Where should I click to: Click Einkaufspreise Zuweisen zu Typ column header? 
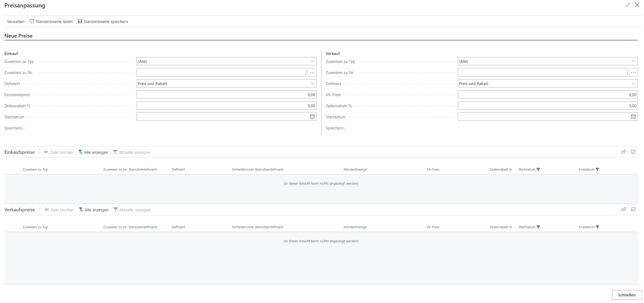pyautogui.click(x=35, y=170)
